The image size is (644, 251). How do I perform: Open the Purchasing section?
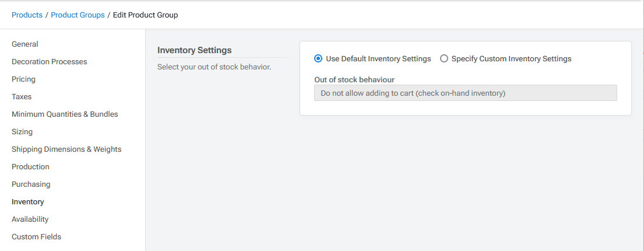[x=31, y=184]
